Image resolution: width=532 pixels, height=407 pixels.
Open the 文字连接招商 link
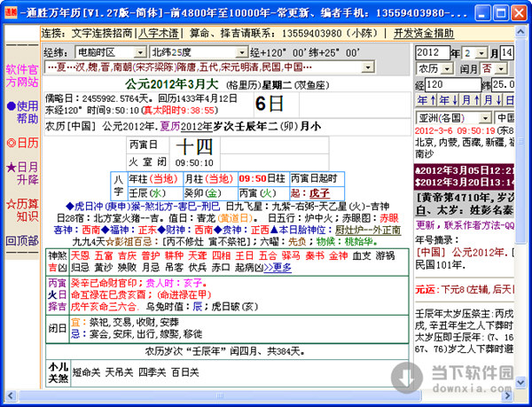[102, 33]
